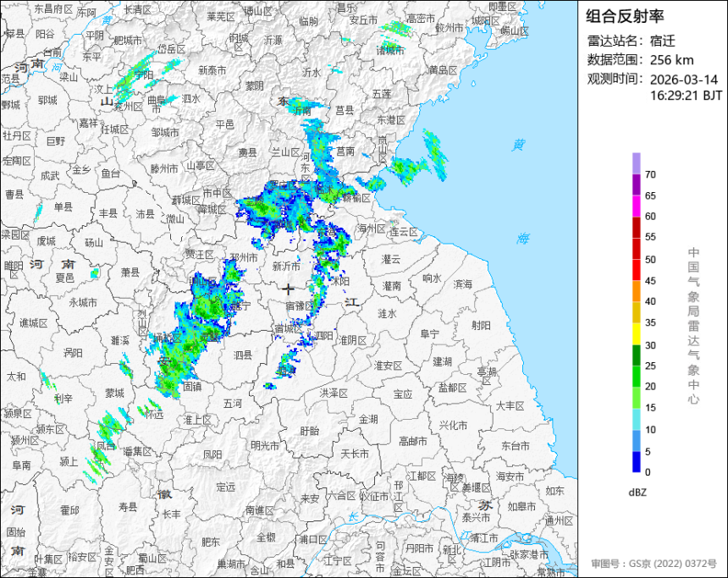728x578 pixels.
Task: Click the 东台市 label on the map
Action: pyautogui.click(x=516, y=446)
